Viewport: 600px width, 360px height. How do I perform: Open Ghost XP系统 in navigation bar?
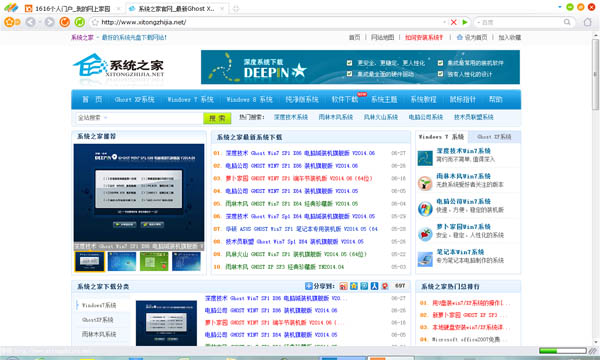[x=135, y=99]
